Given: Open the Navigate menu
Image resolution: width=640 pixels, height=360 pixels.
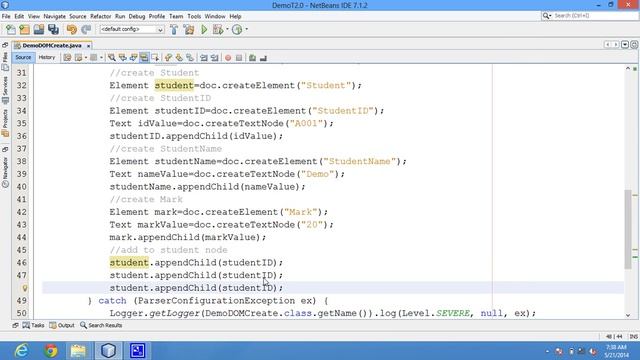Looking at the screenshot, I should coord(54,16).
